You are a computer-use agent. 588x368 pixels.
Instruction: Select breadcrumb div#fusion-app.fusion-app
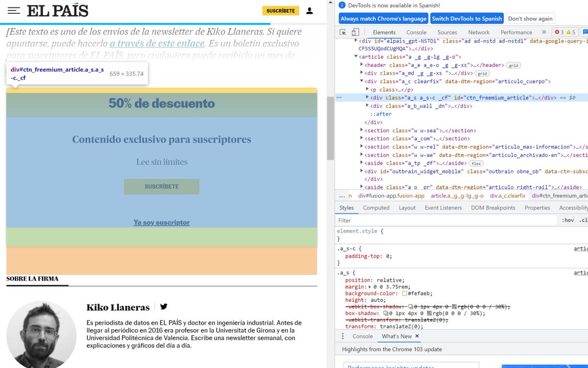tap(392, 195)
